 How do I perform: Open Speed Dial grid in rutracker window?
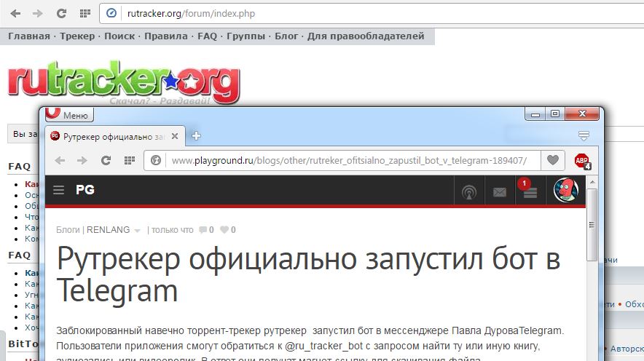(85, 14)
